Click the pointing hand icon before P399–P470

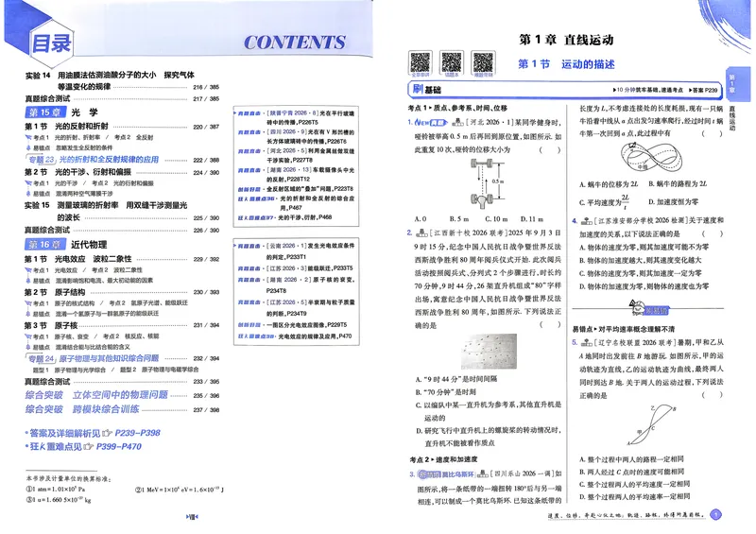click(x=88, y=447)
